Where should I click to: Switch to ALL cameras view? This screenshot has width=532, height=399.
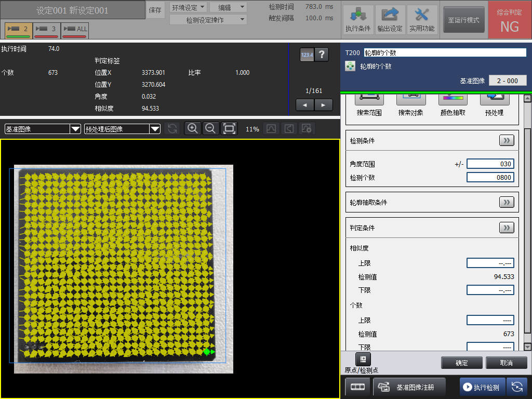(75, 30)
